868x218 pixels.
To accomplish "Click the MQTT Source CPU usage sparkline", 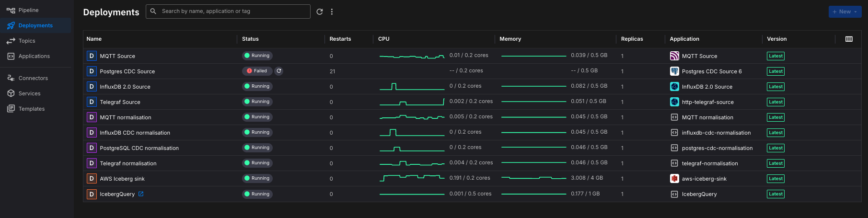I will 412,56.
